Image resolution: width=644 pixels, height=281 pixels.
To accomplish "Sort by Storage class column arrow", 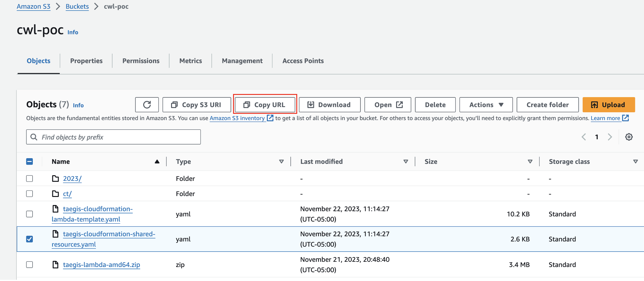I will click(636, 162).
